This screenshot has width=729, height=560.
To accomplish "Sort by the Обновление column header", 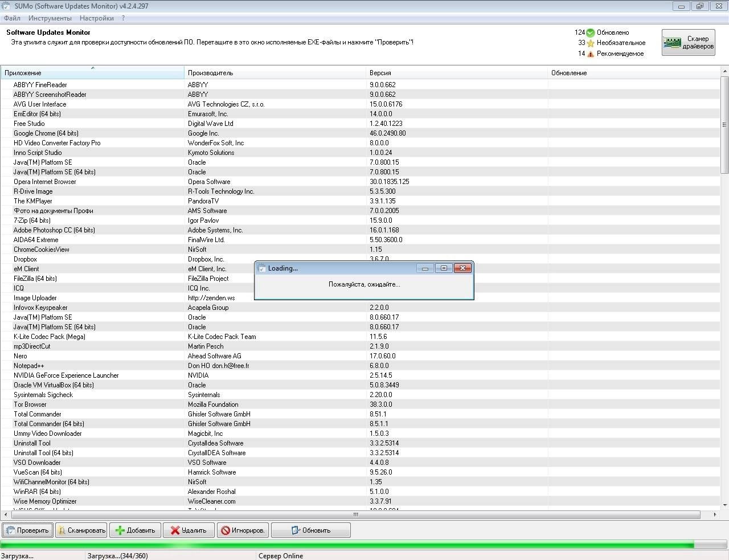I will tap(634, 73).
